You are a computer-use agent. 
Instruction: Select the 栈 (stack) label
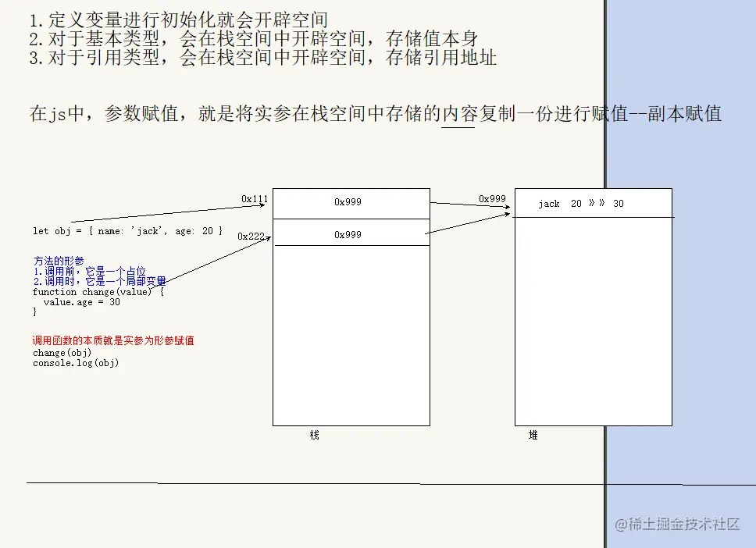point(316,435)
